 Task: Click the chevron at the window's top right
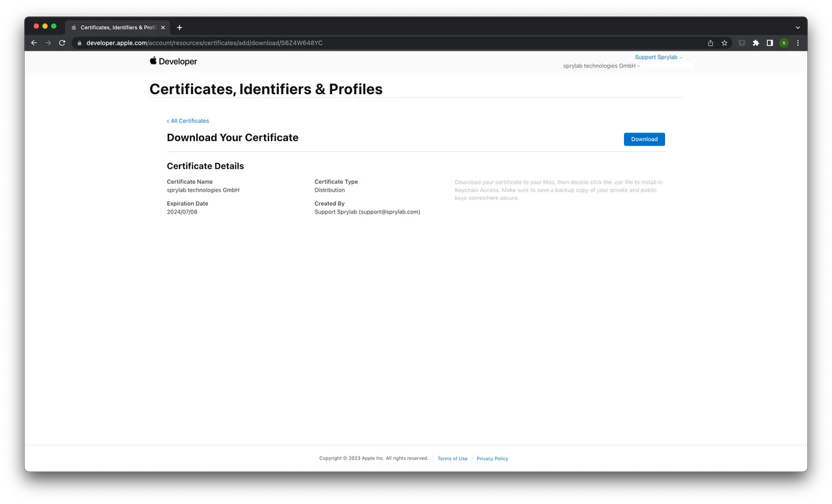pos(798,27)
